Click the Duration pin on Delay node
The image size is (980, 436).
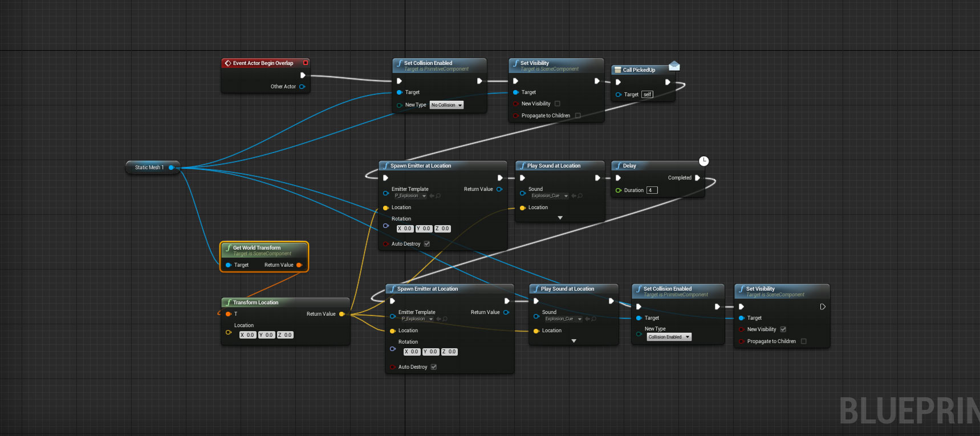pos(619,190)
